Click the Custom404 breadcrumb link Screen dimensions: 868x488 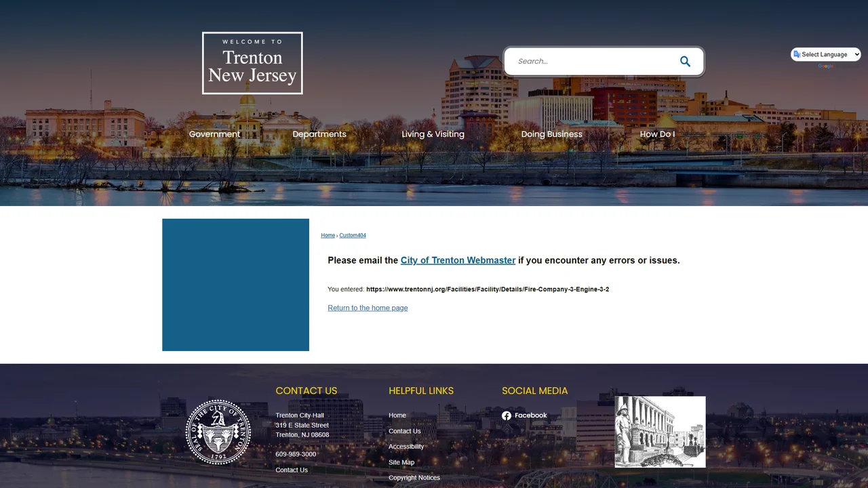[353, 235]
